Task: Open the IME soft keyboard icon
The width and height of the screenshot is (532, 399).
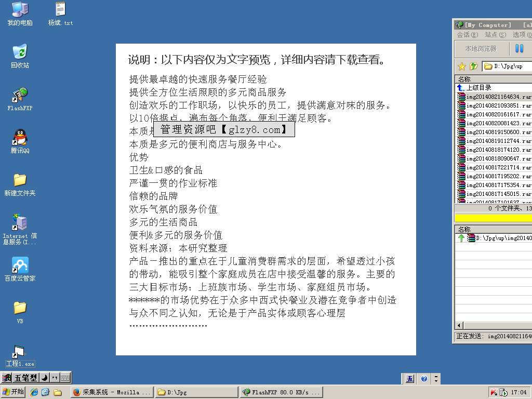Action: pyautogui.click(x=65, y=377)
